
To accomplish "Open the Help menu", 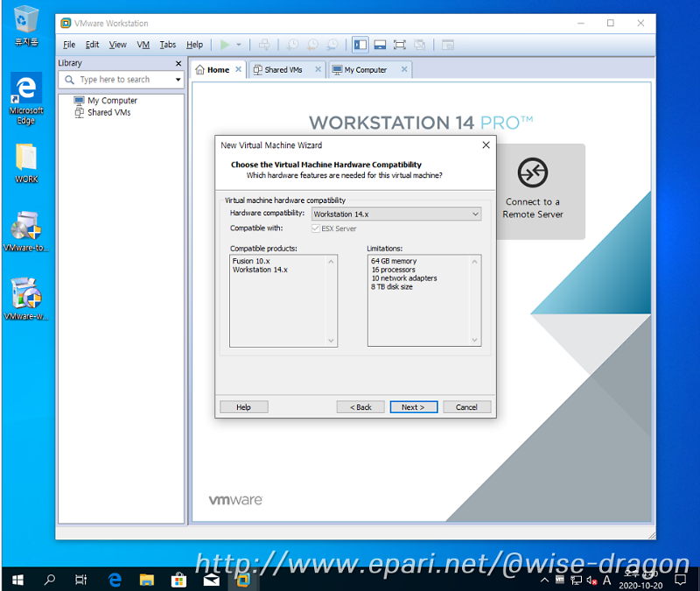I will 194,45.
